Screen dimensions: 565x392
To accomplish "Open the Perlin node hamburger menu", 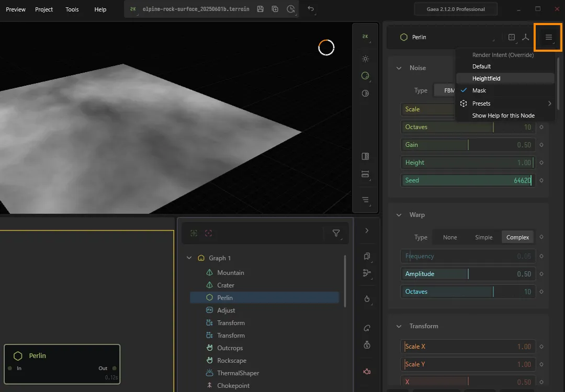I will pyautogui.click(x=548, y=37).
